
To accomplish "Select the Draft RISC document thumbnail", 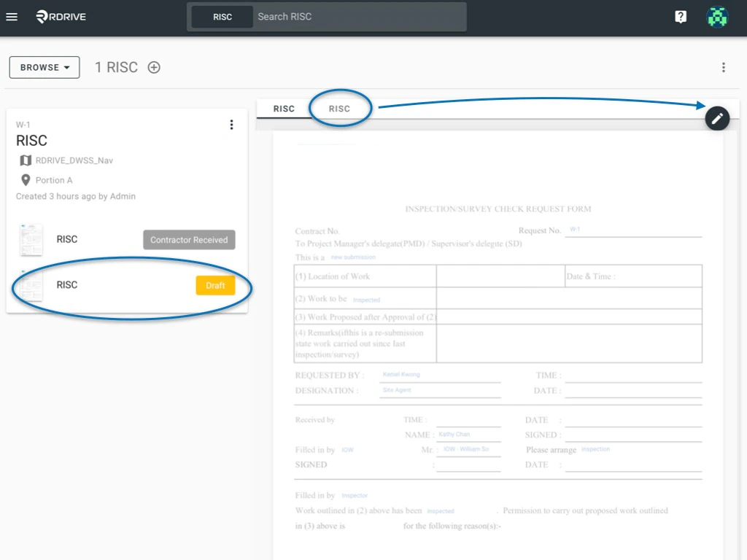I will 30,284.
